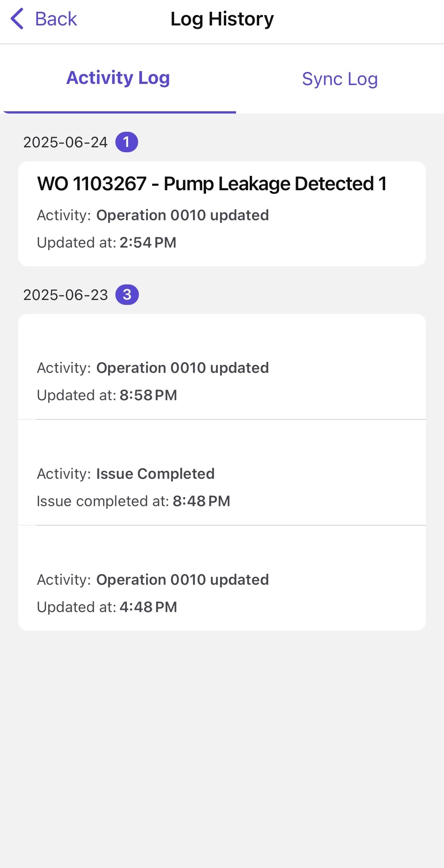Click the 2025-06-23 date header
Image resolution: width=444 pixels, height=868 pixels.
coord(65,295)
